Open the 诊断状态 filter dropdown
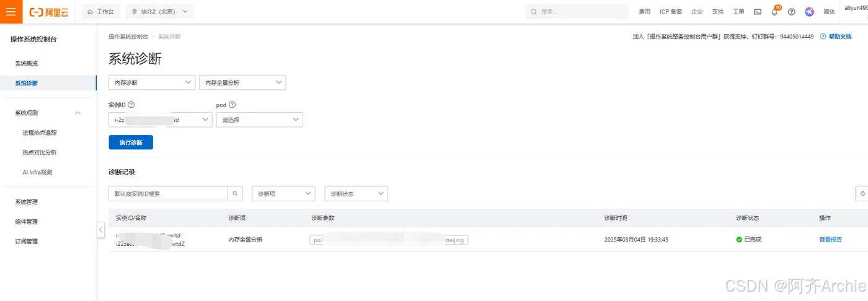Viewport: 868px width, 301px height. [356, 194]
